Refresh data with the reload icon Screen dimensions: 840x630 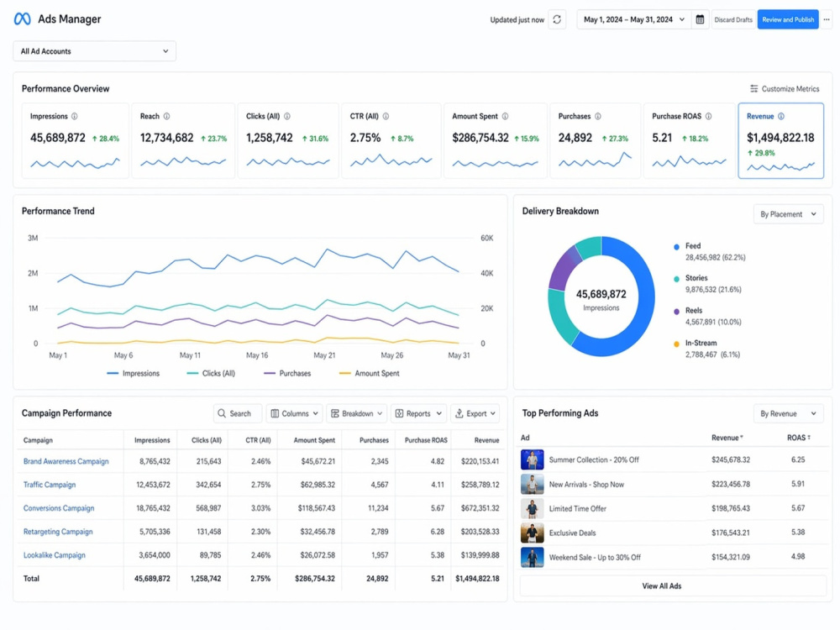pos(557,20)
